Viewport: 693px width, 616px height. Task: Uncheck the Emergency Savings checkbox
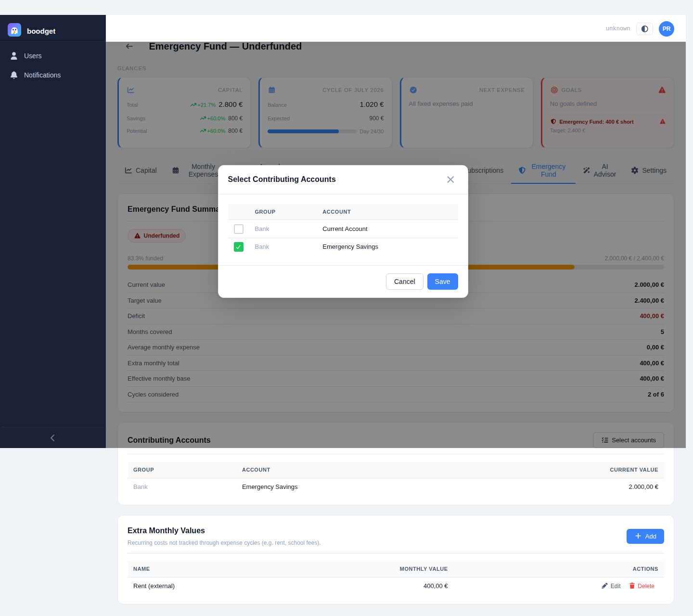(239, 247)
